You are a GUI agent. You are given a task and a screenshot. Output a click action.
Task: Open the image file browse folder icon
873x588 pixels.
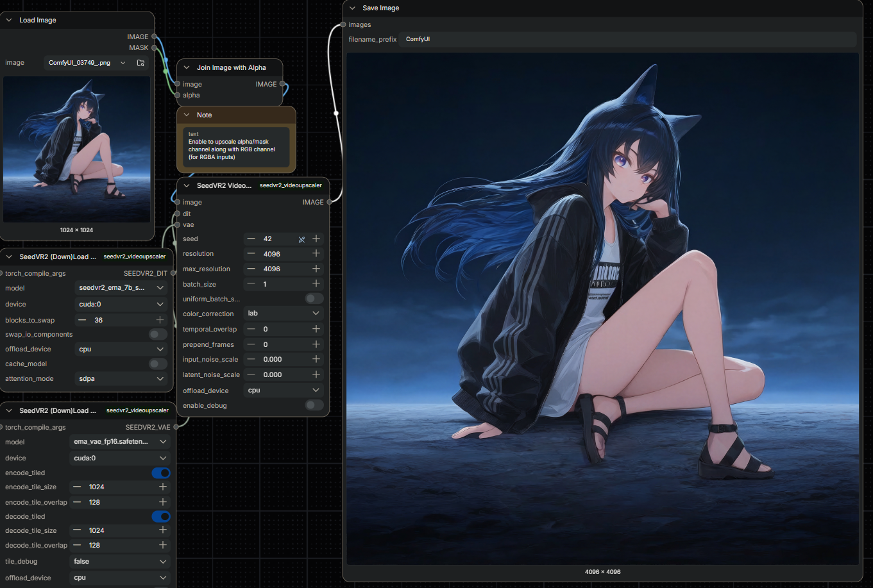click(140, 63)
